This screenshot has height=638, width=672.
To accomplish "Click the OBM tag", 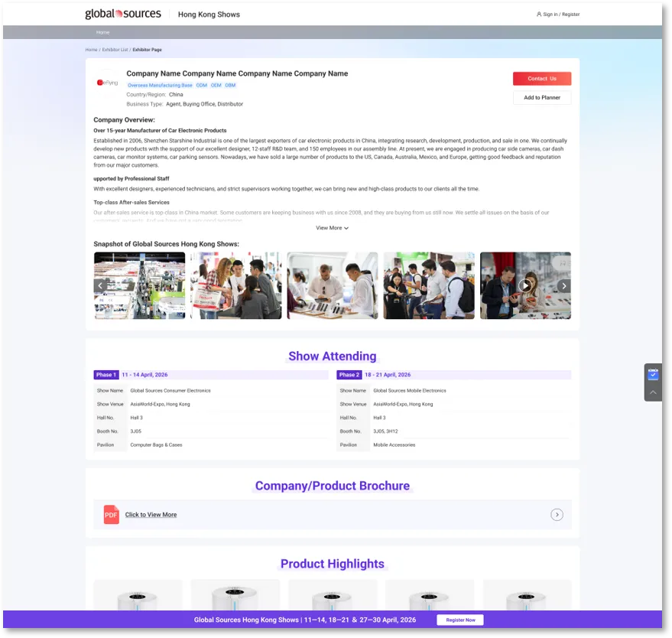I will click(x=231, y=86).
